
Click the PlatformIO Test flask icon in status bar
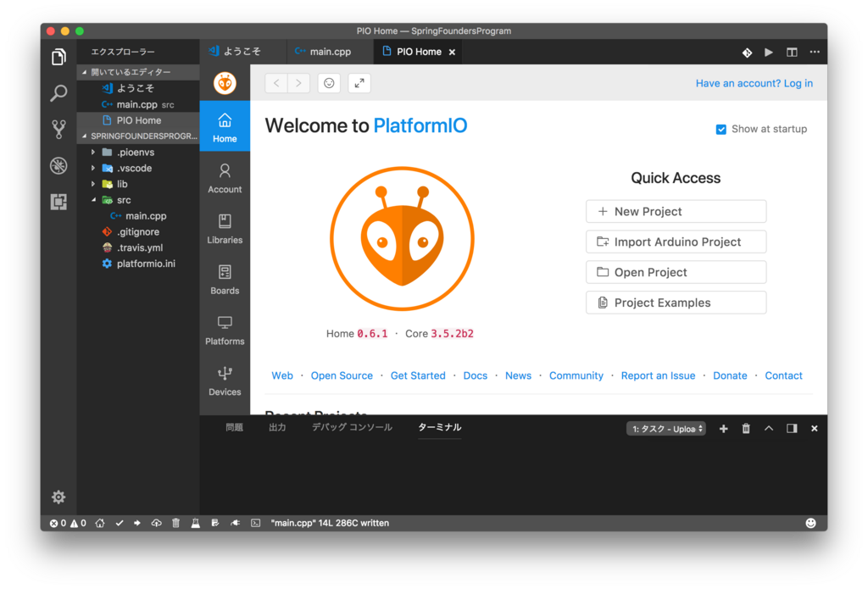(196, 523)
